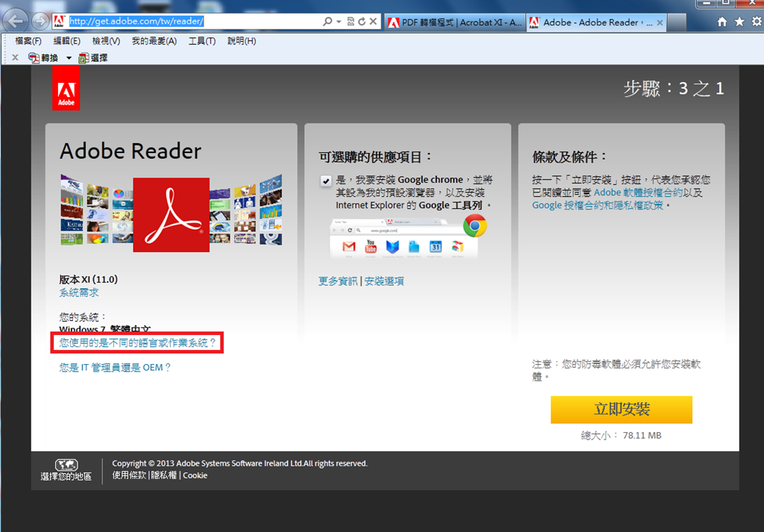Click 您使用的是不同的語言或作業系統？ link
The height and width of the screenshot is (532, 764).
pos(137,343)
